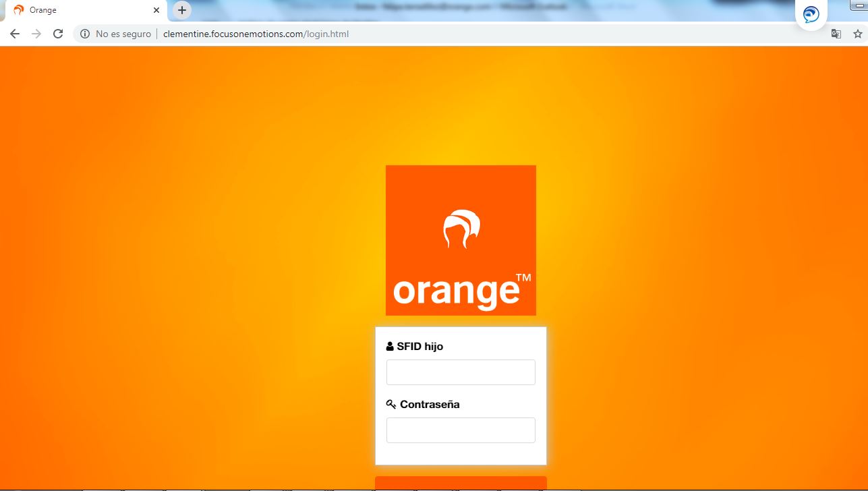Translate this page with the translate icon
This screenshot has width=868, height=491.
[x=836, y=34]
